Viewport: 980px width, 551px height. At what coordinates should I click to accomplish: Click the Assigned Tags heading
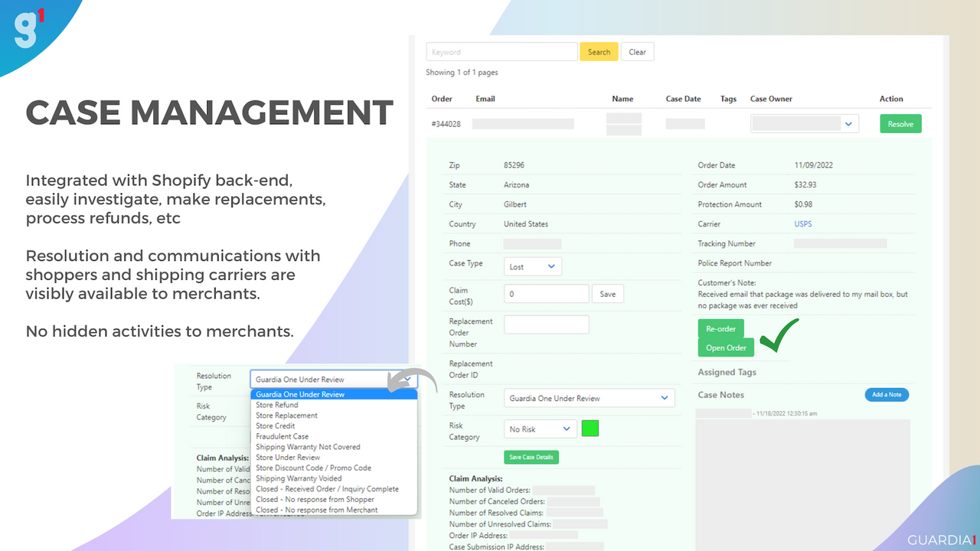pos(727,372)
